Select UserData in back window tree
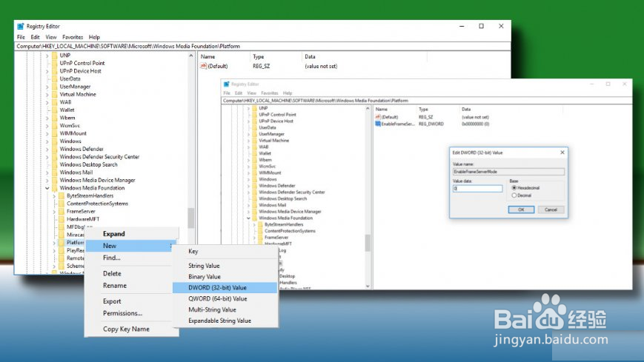Viewport: 644px width, 362px height. coord(268,127)
